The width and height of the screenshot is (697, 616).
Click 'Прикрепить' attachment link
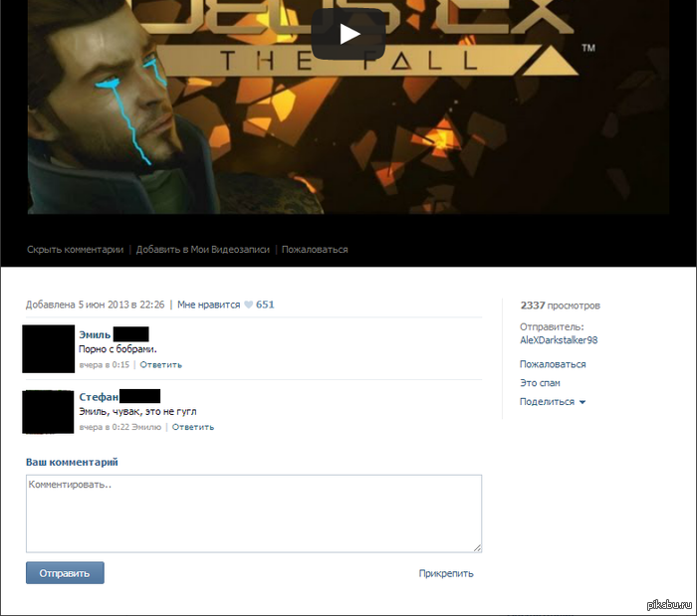(446, 573)
